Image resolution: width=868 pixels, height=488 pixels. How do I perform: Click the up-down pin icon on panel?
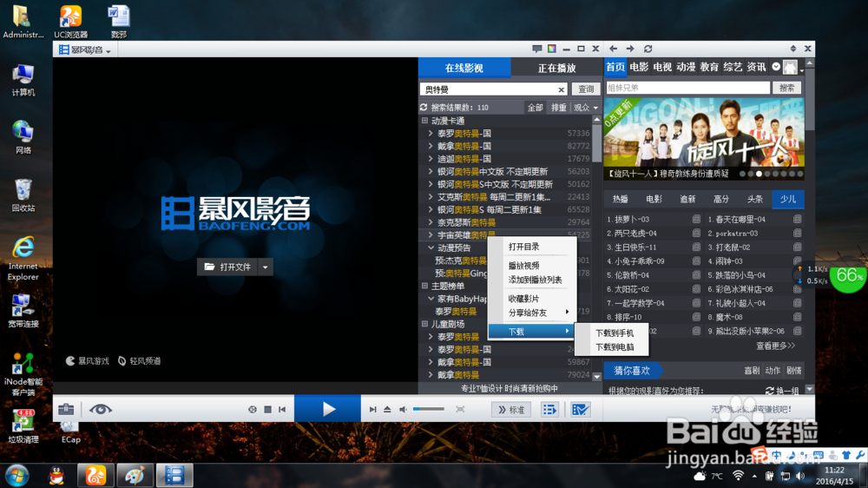(x=792, y=49)
